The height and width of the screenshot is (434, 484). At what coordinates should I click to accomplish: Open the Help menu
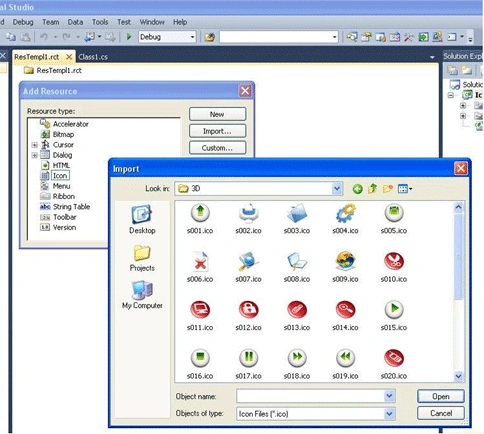point(180,22)
